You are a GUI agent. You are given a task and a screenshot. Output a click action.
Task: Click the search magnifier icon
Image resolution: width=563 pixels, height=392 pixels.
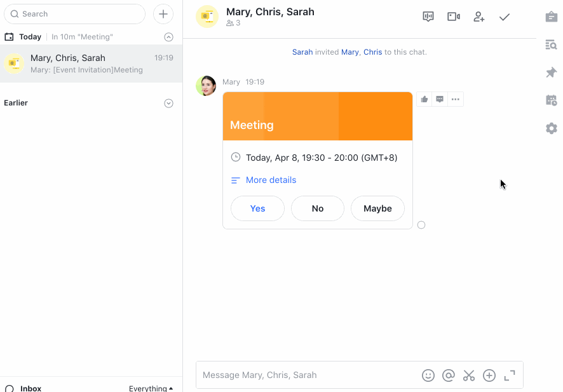(15, 14)
